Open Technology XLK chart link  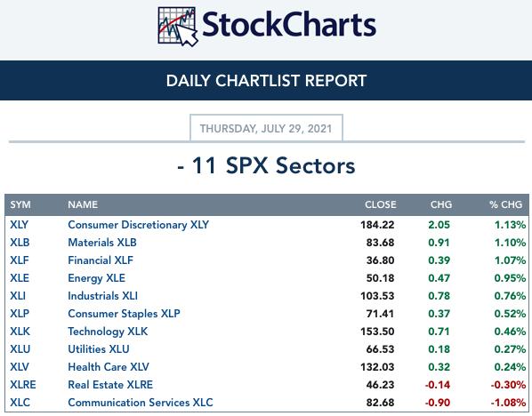[108, 332]
